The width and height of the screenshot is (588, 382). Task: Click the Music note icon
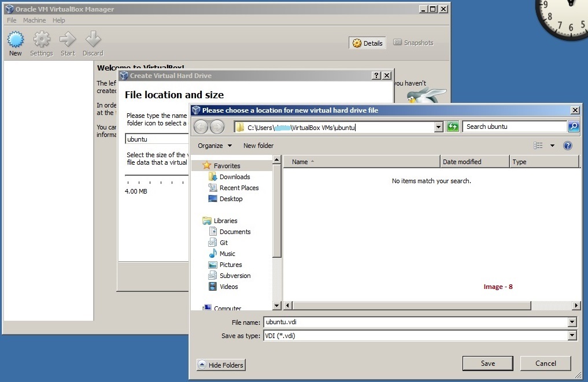click(213, 254)
